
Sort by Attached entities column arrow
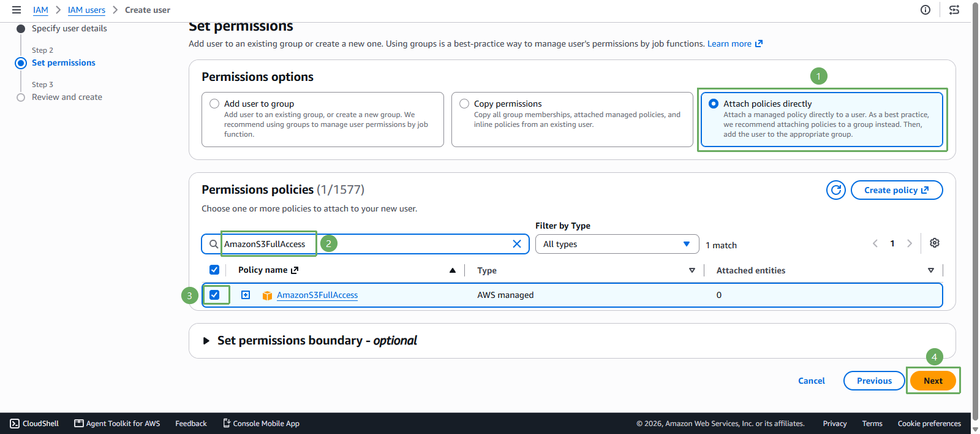coord(931,270)
